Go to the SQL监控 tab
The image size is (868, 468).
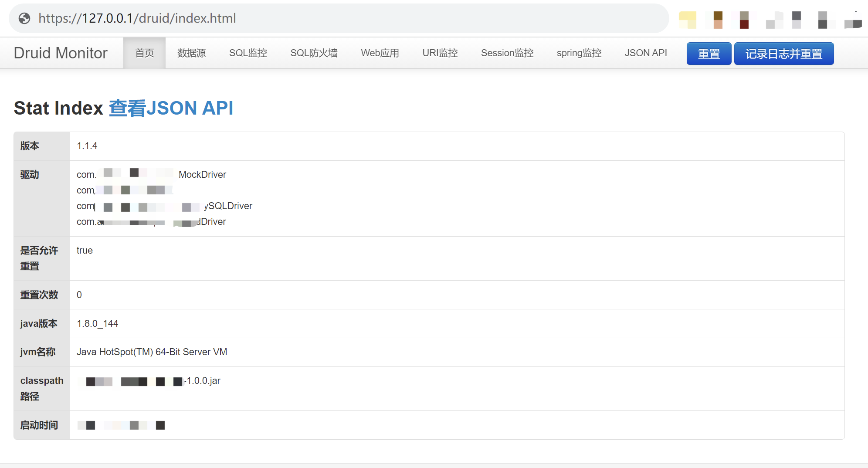(x=248, y=53)
